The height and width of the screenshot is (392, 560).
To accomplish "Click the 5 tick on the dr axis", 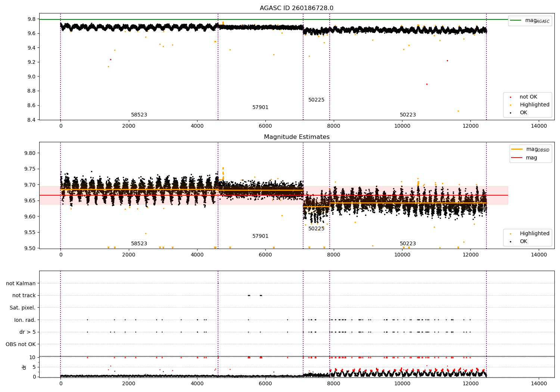I will [x=34, y=367].
